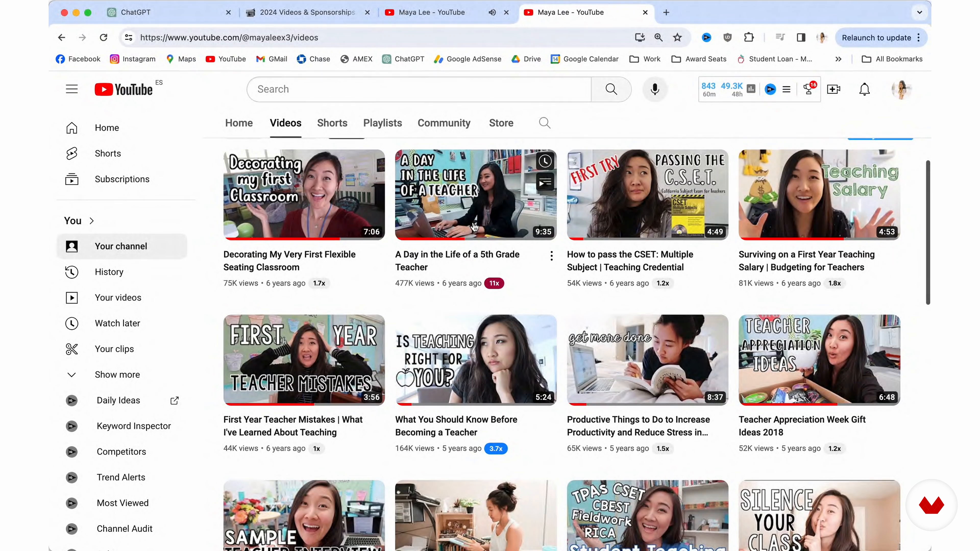Viewport: 980px width, 551px height.
Task: Open options for A Day in the Life video
Action: [x=551, y=256]
